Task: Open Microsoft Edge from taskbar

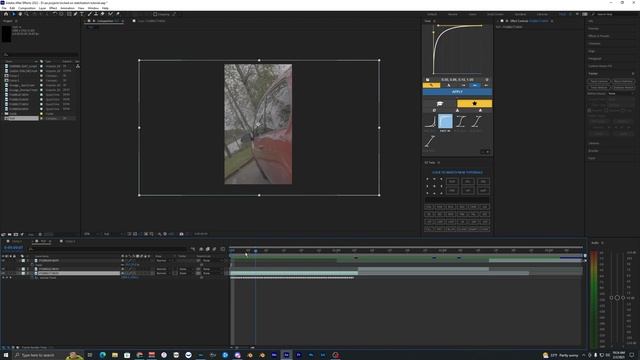Action: point(102,355)
